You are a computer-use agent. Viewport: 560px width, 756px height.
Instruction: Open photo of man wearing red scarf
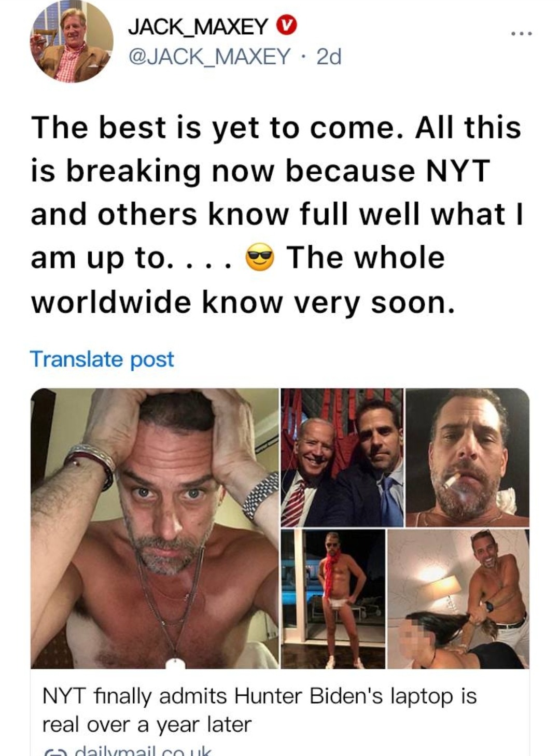(333, 599)
